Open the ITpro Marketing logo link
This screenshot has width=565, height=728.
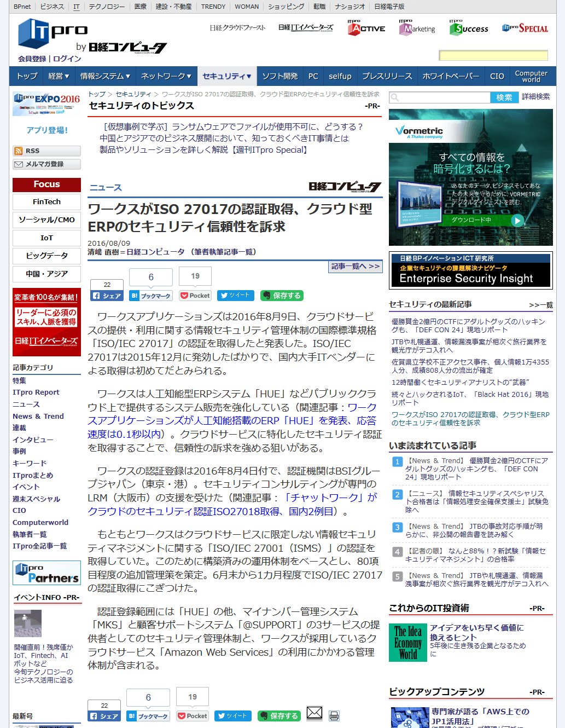(417, 28)
